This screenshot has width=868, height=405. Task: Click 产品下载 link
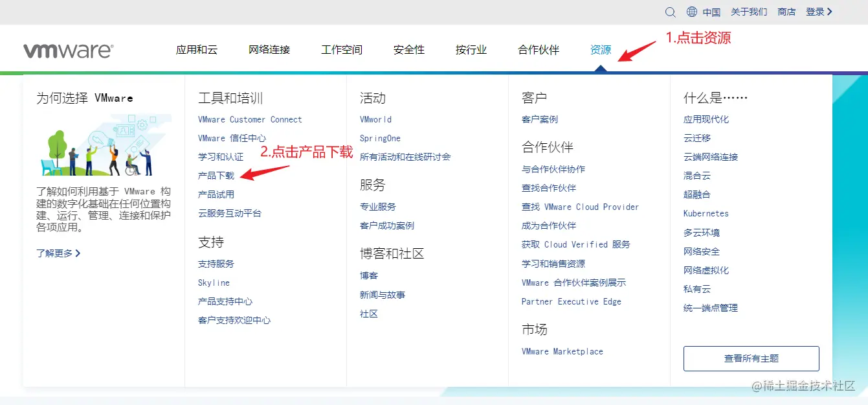[216, 176]
